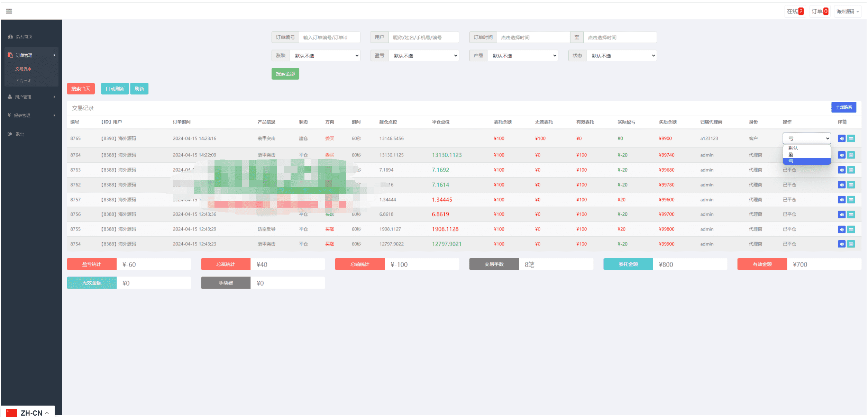Toggle 自动刷新 auto refresh
Viewport: 868px width, 417px height.
(x=115, y=89)
